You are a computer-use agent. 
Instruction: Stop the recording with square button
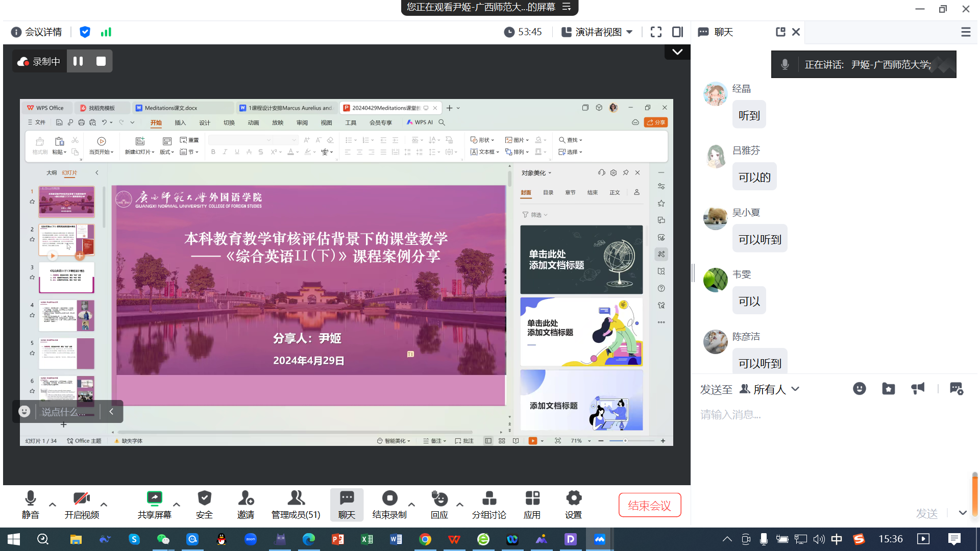click(101, 61)
